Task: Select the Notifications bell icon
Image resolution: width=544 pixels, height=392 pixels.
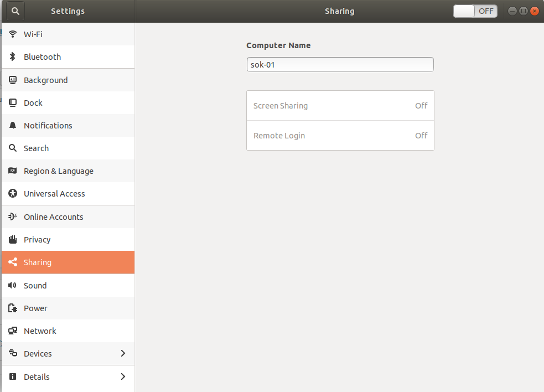Action: [12, 125]
